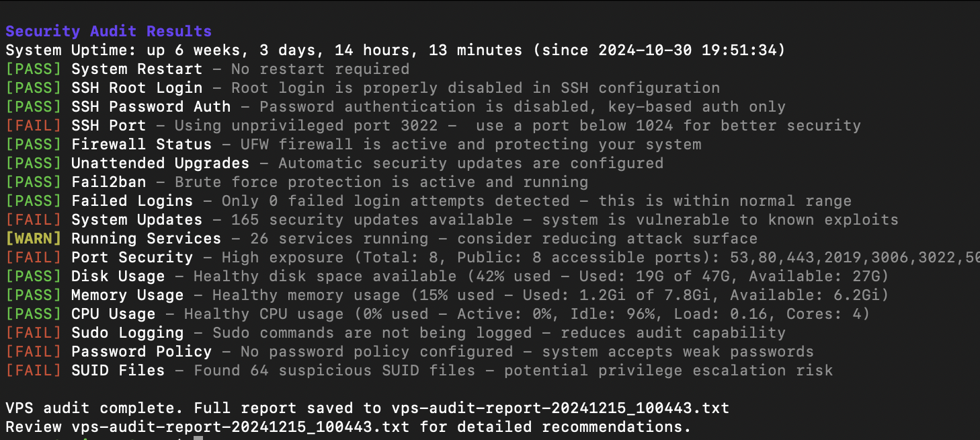980x440 pixels.
Task: Select the Disk Usage label
Action: (x=118, y=276)
